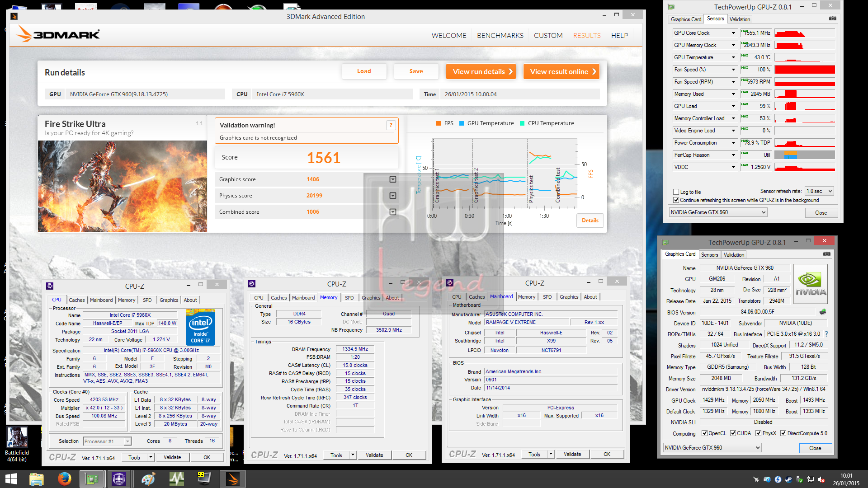Open the CPU-Z taskbar icon
The width and height of the screenshot is (868, 488).
coord(119,479)
